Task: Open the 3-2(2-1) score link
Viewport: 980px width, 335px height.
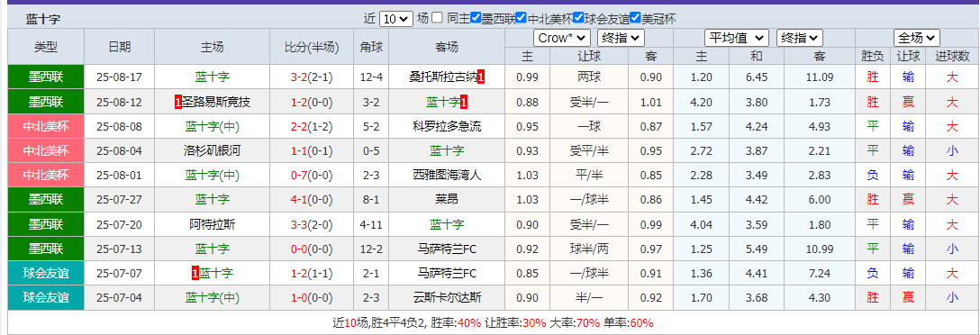Action: click(x=312, y=78)
